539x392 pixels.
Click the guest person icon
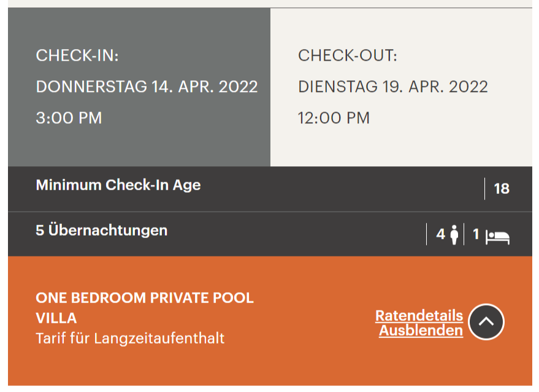tap(454, 235)
